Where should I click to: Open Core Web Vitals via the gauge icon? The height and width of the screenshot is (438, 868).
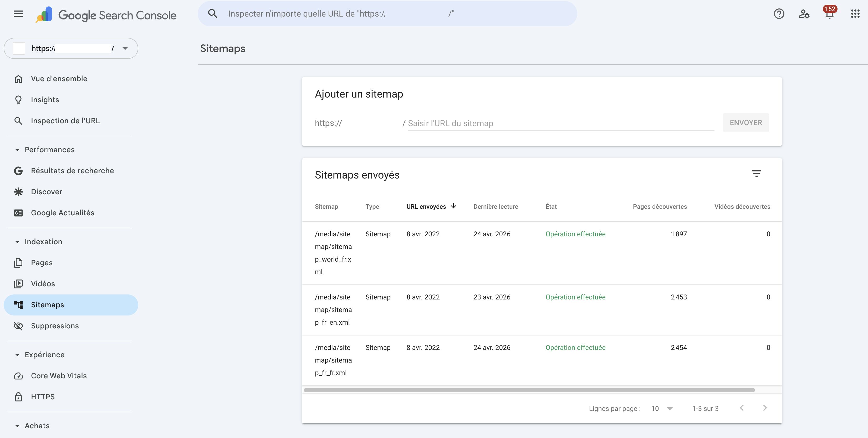pyautogui.click(x=19, y=376)
